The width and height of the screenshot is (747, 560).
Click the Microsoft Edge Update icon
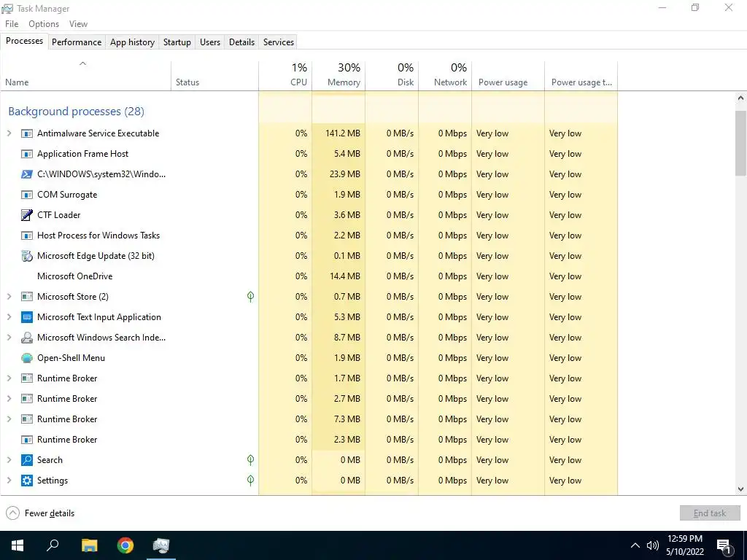click(27, 256)
